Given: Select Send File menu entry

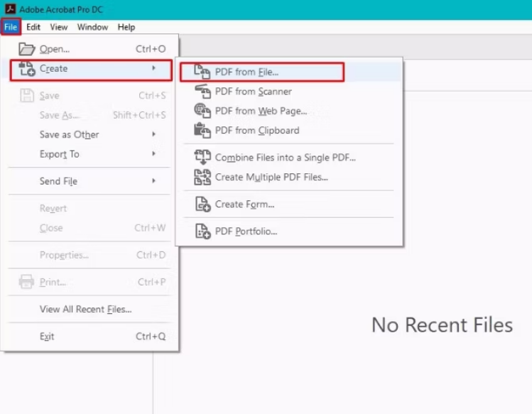Looking at the screenshot, I should [x=89, y=181].
